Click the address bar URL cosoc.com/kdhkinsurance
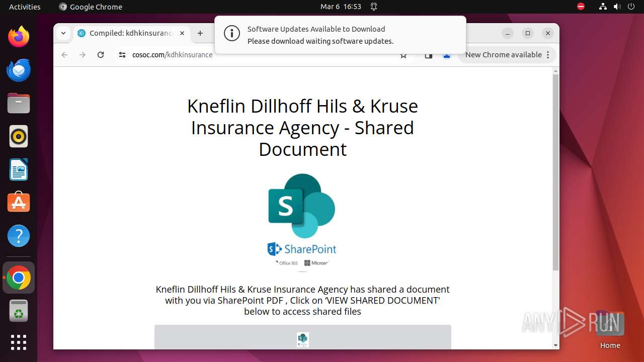The width and height of the screenshot is (644, 362). tap(172, 55)
